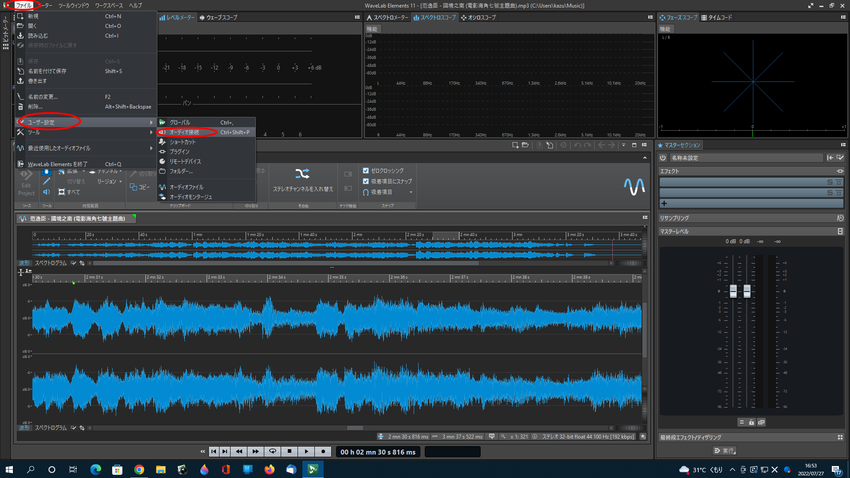The width and height of the screenshot is (850, 478).
Task: Click the Edit Project button
Action: (26, 182)
